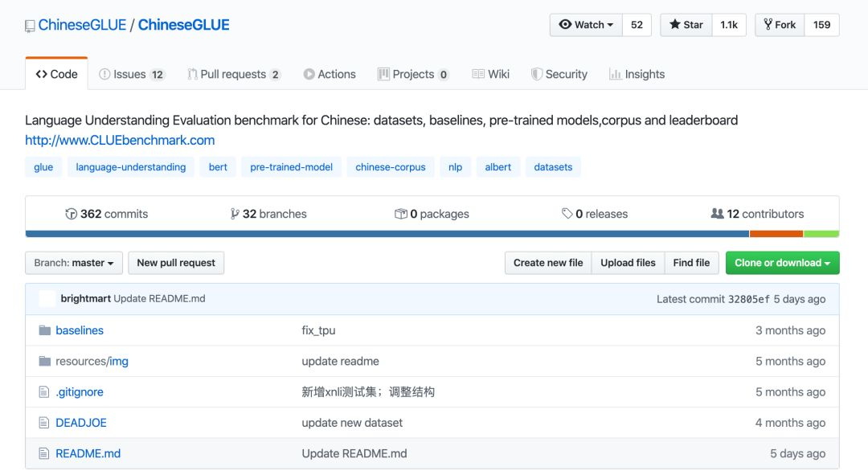The width and height of the screenshot is (868, 475).
Task: Open the Projects tab
Action: pyautogui.click(x=414, y=74)
